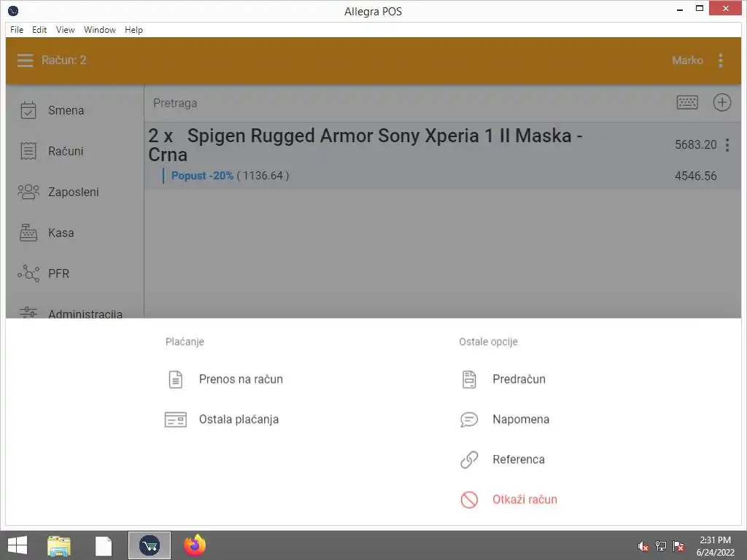Click the Zaposleni people icon
This screenshot has width=747, height=560.
point(28,192)
